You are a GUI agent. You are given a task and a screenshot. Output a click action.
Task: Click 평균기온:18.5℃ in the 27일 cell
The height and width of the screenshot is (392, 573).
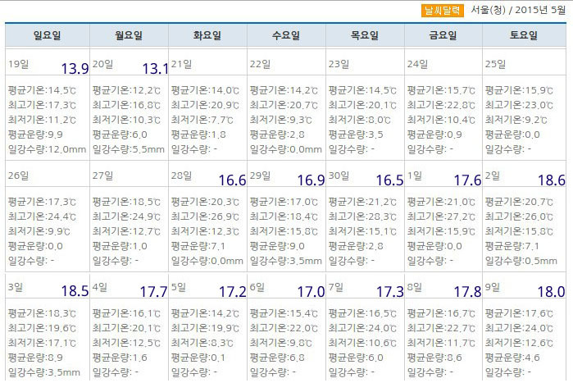coord(126,202)
